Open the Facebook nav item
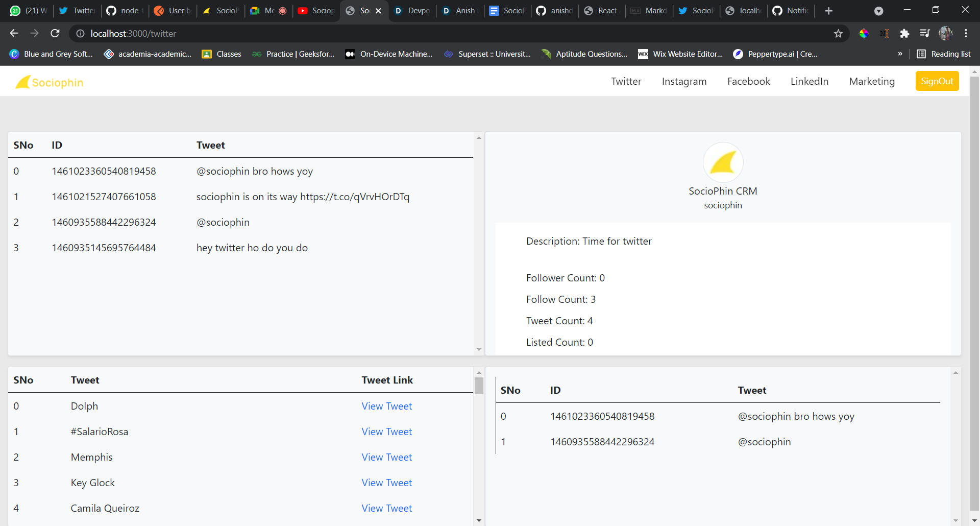Screen dimensions: 980x526 (x=749, y=81)
